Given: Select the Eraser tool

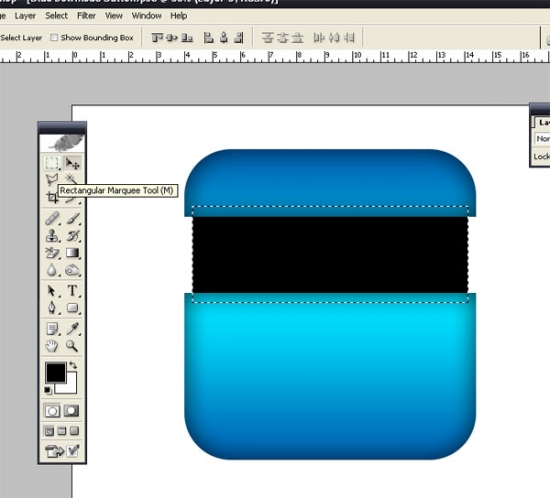Looking at the screenshot, I should coord(52,253).
